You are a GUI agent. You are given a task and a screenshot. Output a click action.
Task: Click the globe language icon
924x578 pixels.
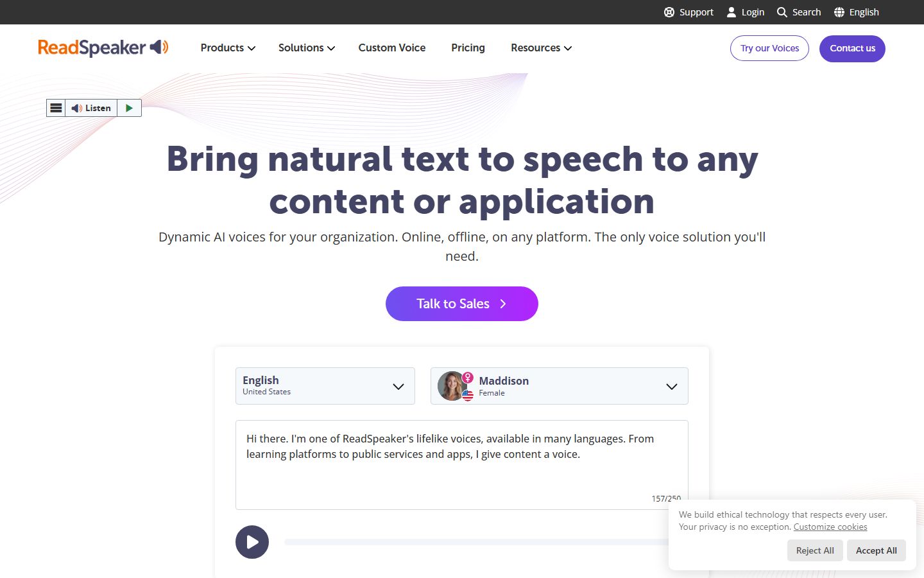coord(839,12)
